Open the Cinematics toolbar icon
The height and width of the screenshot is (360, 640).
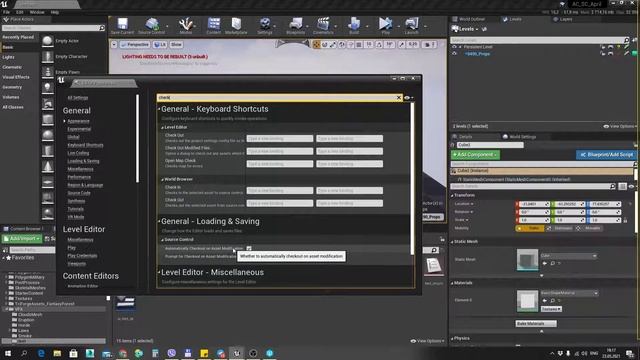[323, 24]
